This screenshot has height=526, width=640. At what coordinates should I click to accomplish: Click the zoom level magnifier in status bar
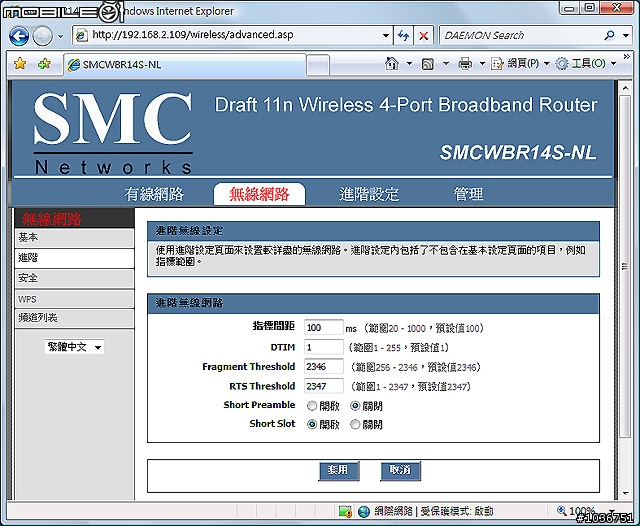[562, 510]
